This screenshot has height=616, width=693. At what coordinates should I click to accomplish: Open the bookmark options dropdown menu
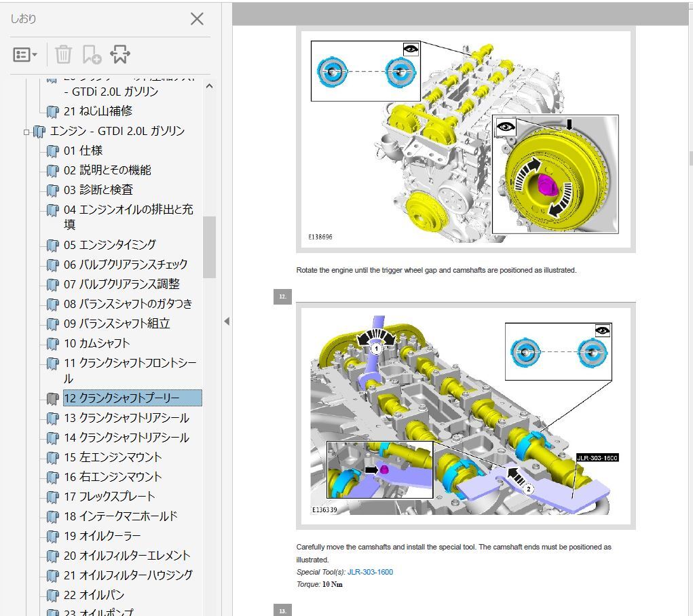pos(25,55)
